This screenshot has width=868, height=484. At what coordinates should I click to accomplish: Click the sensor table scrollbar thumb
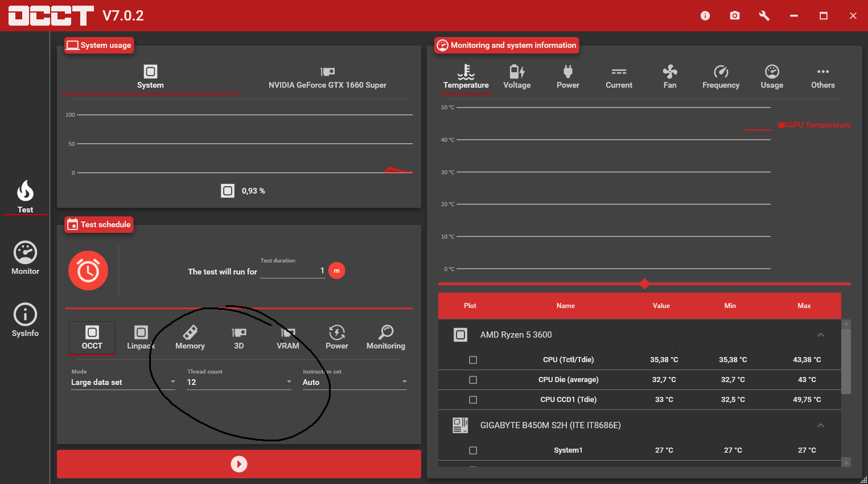[x=846, y=362]
